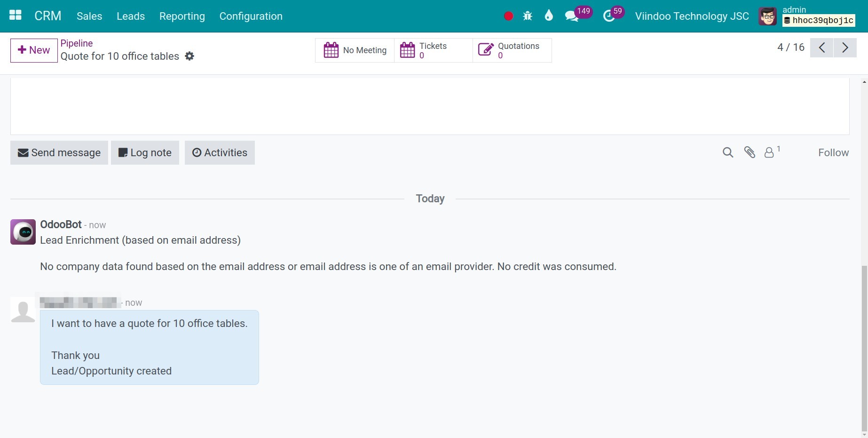The width and height of the screenshot is (868, 438).
Task: Go to previous record arrow
Action: click(821, 48)
